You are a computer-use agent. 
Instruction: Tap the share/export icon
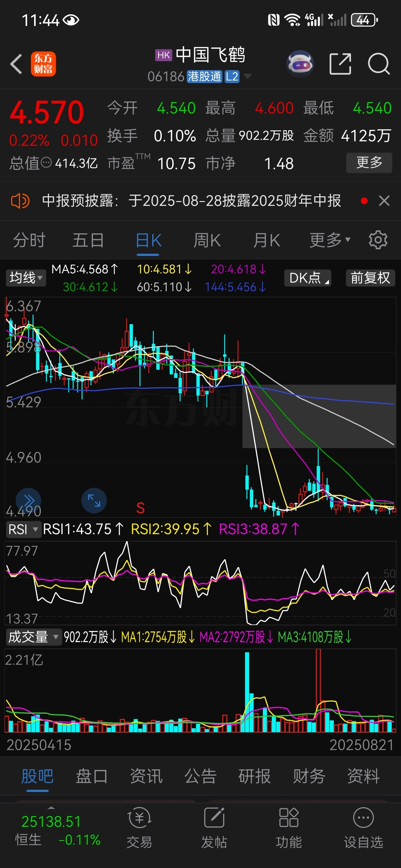pyautogui.click(x=340, y=64)
